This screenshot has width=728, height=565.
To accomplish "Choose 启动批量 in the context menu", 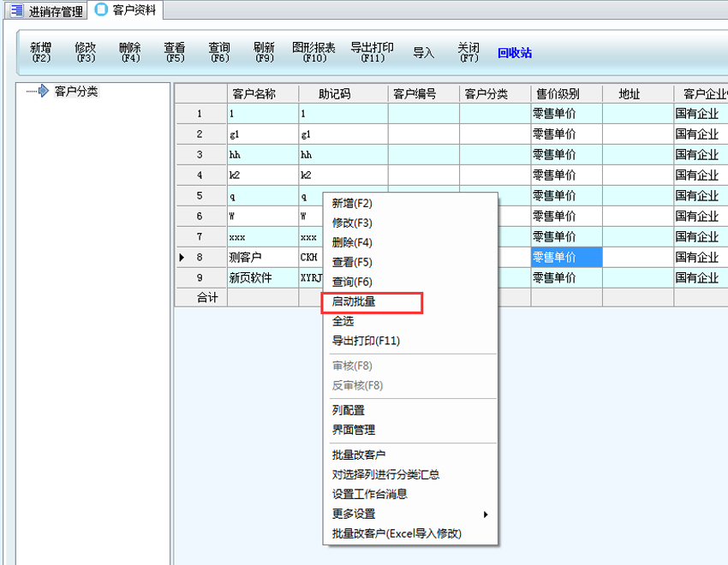I will click(354, 301).
